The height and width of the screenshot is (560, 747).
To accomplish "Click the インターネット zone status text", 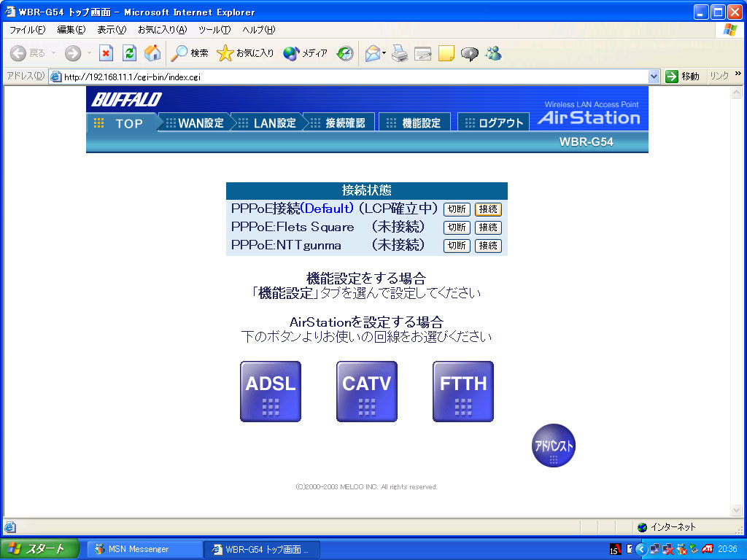I will (673, 526).
